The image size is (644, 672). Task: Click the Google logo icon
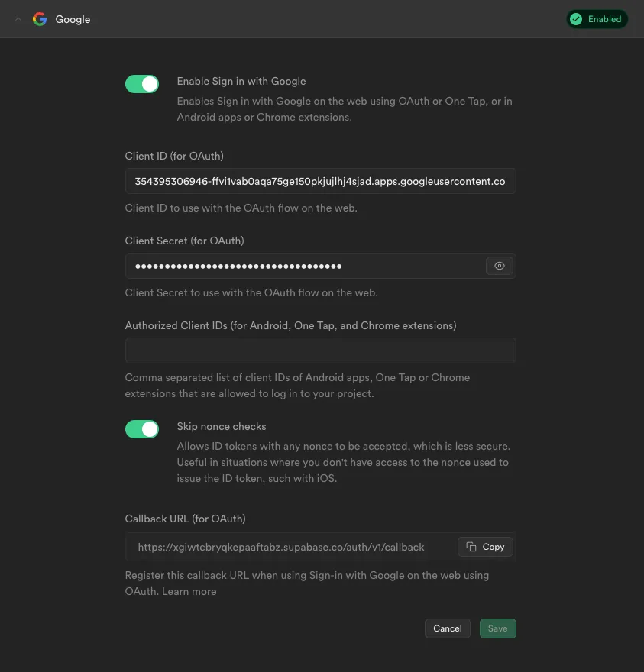tap(40, 19)
